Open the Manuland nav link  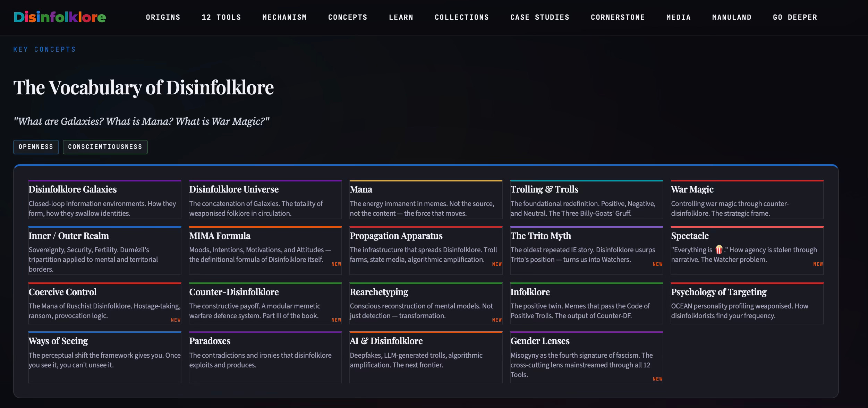[731, 17]
